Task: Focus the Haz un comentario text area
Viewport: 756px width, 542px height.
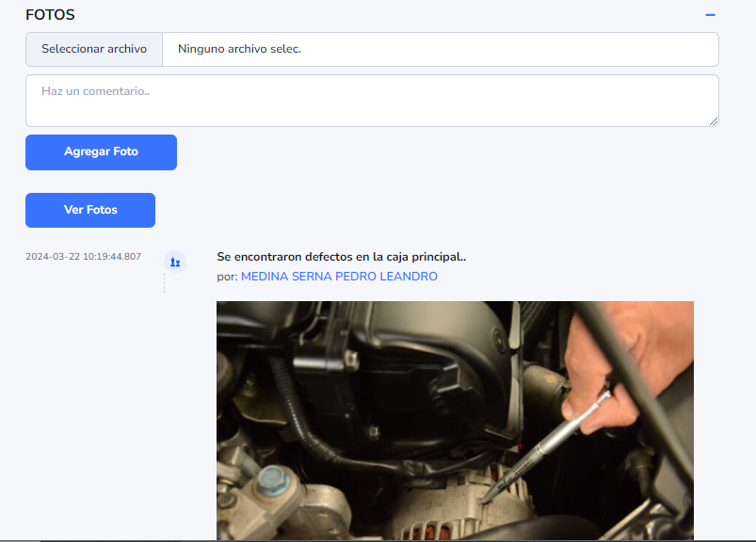Action: click(x=372, y=101)
